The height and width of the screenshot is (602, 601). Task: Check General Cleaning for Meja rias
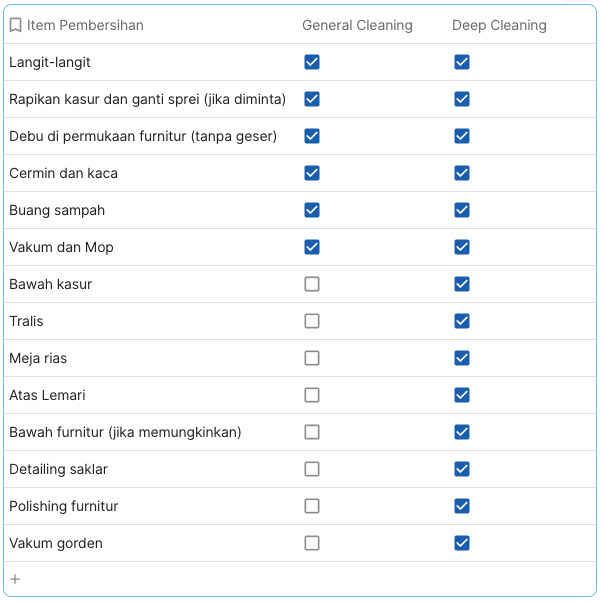coord(312,358)
